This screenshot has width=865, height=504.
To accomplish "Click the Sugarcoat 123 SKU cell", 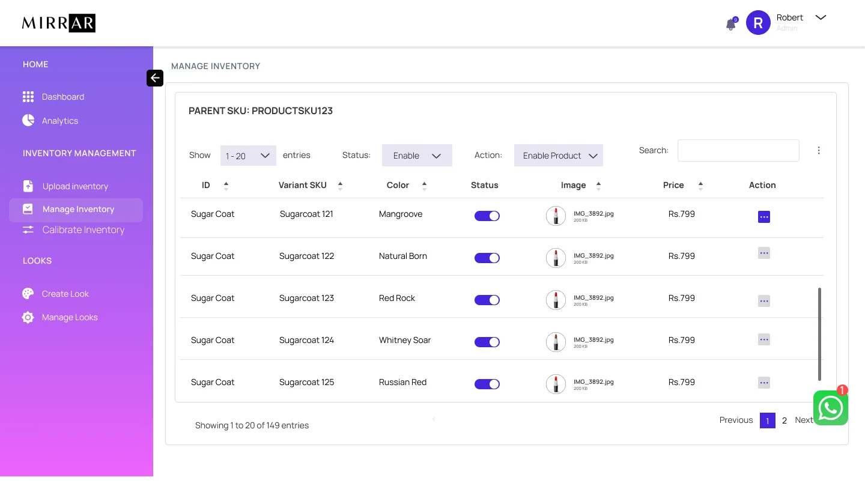I will point(306,298).
